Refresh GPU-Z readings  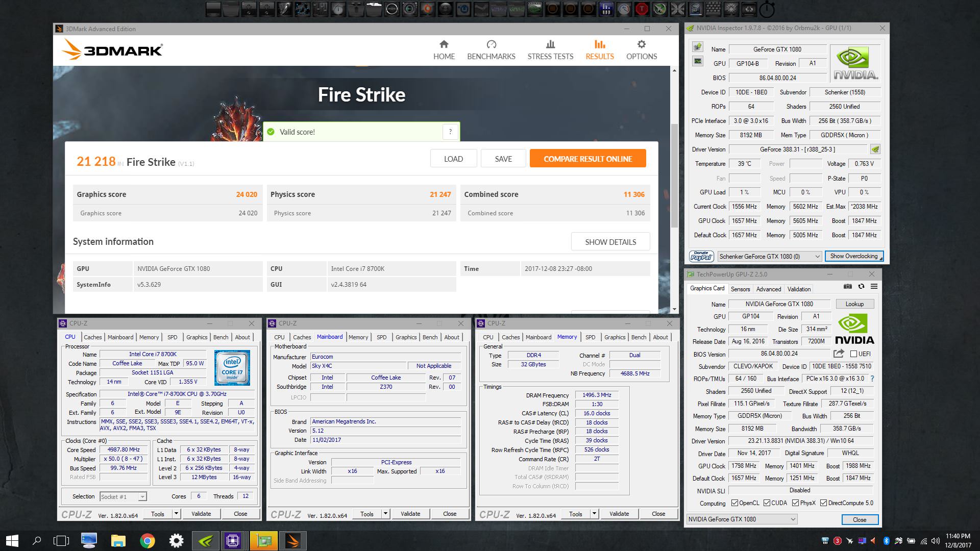[x=861, y=287]
